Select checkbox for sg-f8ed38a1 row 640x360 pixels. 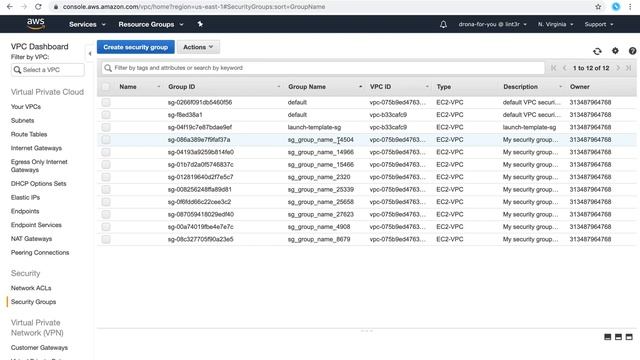(106, 115)
